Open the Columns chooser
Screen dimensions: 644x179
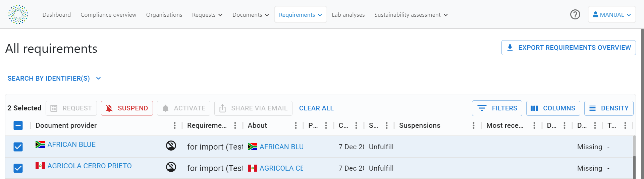click(553, 108)
